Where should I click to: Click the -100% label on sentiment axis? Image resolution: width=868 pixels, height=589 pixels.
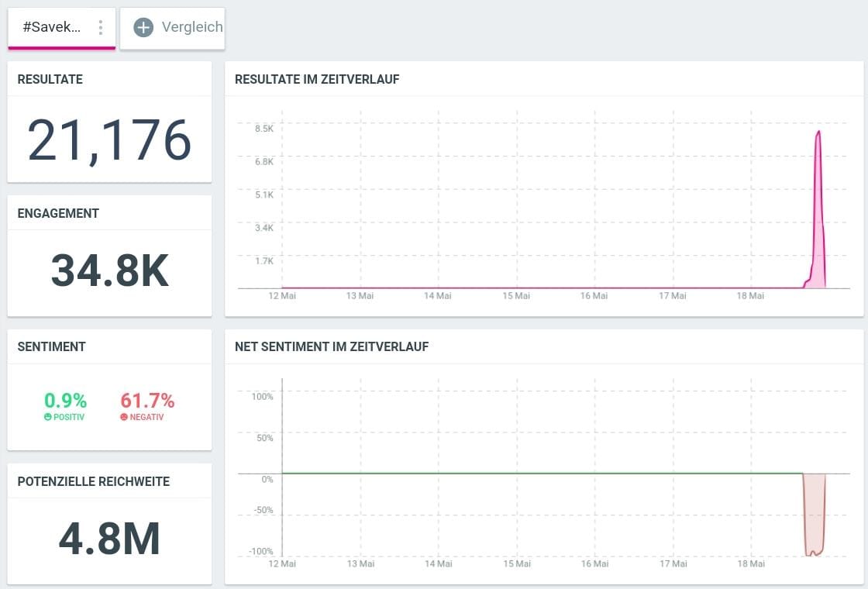(x=261, y=551)
